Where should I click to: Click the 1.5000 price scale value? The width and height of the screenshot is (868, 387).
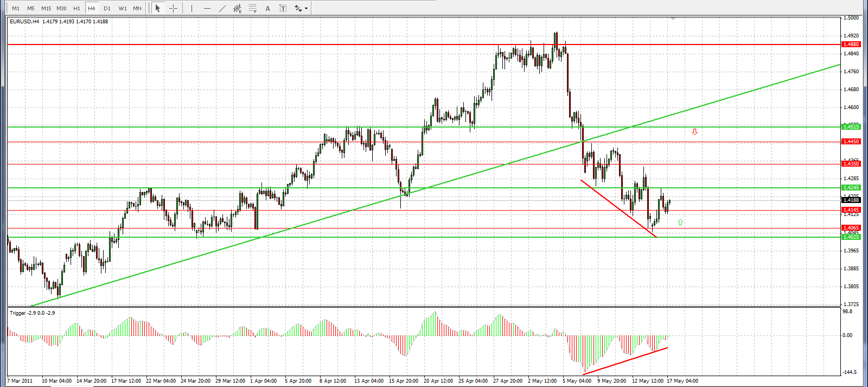851,18
